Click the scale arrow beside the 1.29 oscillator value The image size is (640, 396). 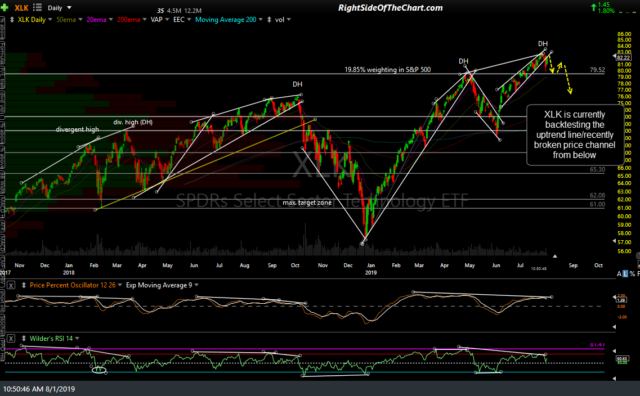(x=614, y=298)
